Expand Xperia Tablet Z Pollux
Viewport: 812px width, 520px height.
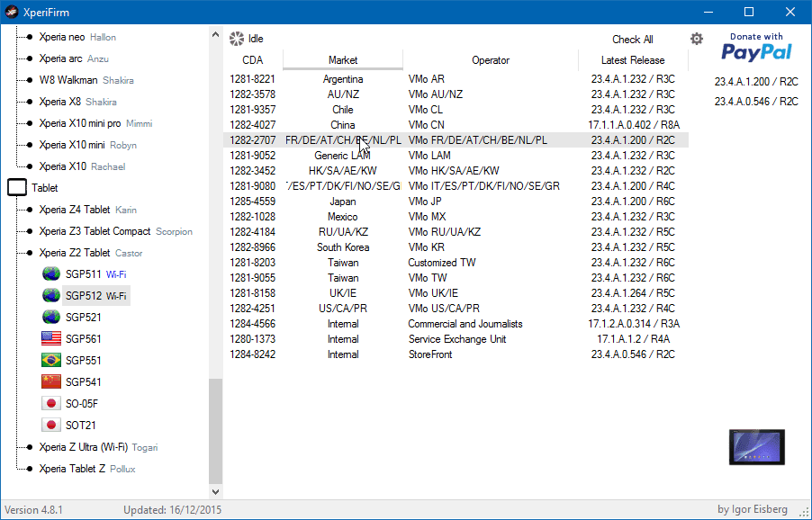point(87,469)
